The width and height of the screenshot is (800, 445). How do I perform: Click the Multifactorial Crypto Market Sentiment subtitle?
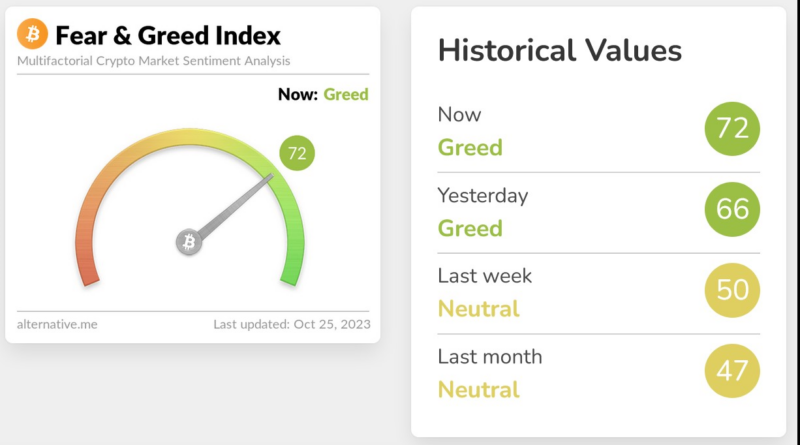(x=154, y=61)
